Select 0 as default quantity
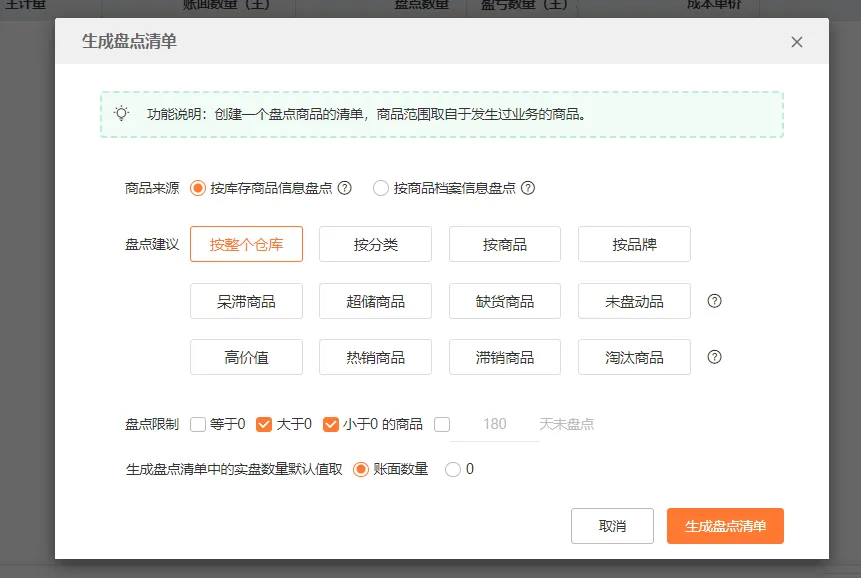Screen dimensions: 861x578 click(453, 469)
